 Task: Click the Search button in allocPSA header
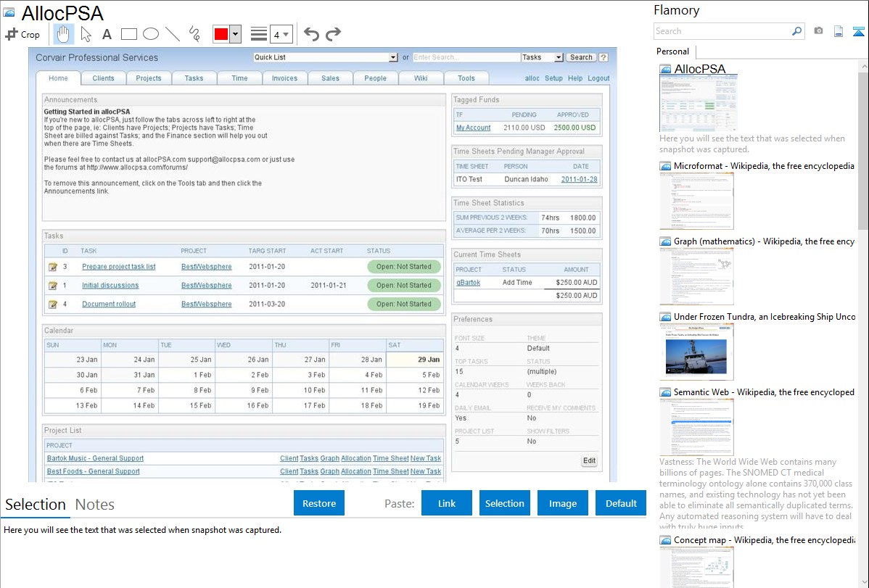(x=581, y=57)
